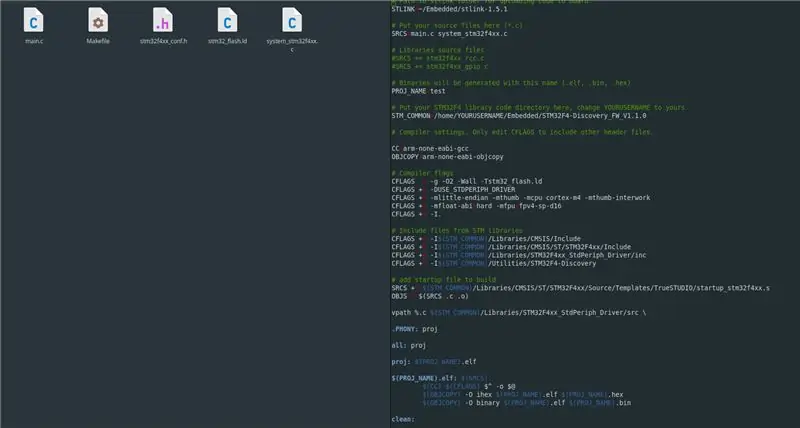Click the OBJCOPY arm-none-eabi-objcopy line
The height and width of the screenshot is (428, 800).
point(447,157)
